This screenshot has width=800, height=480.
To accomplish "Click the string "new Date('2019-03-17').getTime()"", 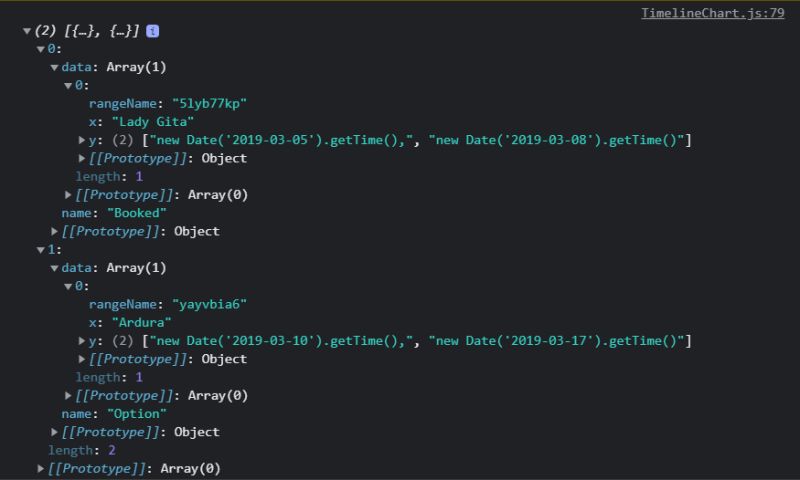I will click(557, 341).
